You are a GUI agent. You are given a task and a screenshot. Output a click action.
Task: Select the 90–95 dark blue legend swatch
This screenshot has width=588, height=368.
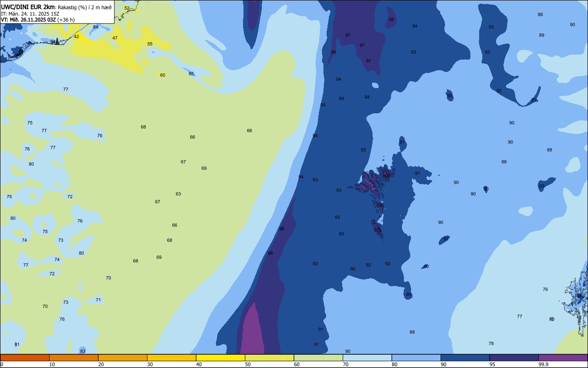pyautogui.click(x=465, y=357)
